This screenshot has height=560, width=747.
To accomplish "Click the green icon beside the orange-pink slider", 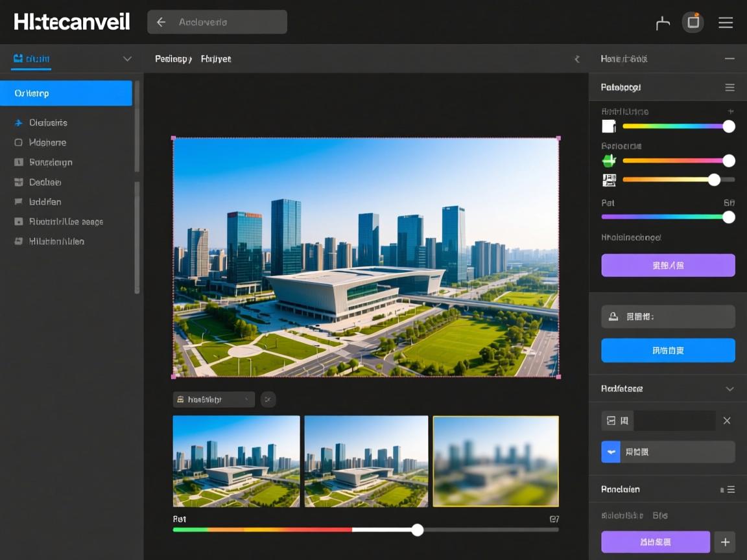I will [609, 161].
